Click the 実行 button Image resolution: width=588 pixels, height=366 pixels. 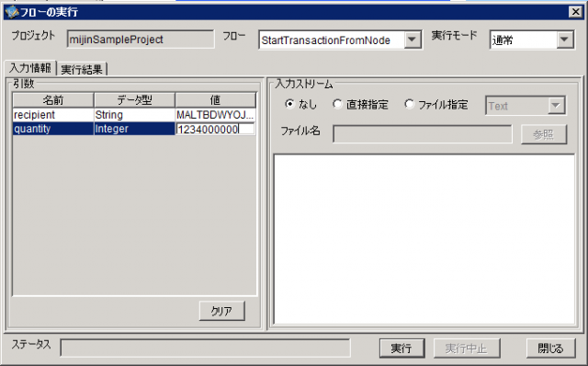401,349
